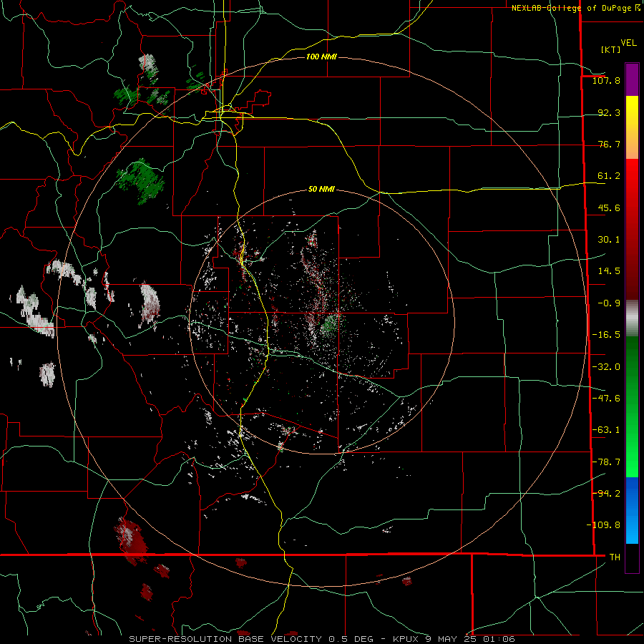
Task: Select the -109.8 legend value
Action: 603,525
